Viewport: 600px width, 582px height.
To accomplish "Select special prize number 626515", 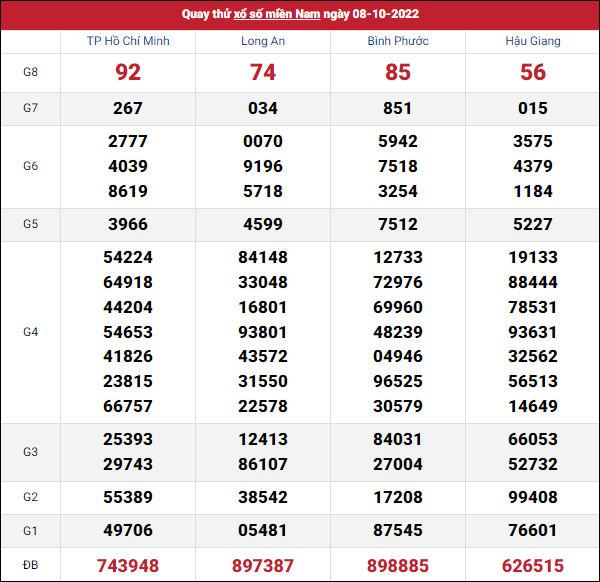I will pyautogui.click(x=533, y=566).
